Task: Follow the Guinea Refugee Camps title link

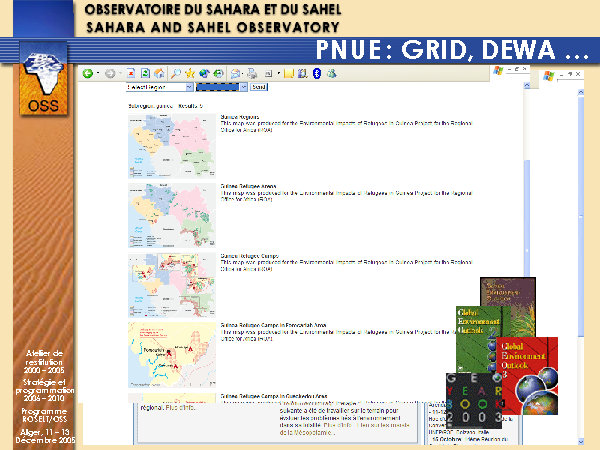Action: pyautogui.click(x=250, y=256)
